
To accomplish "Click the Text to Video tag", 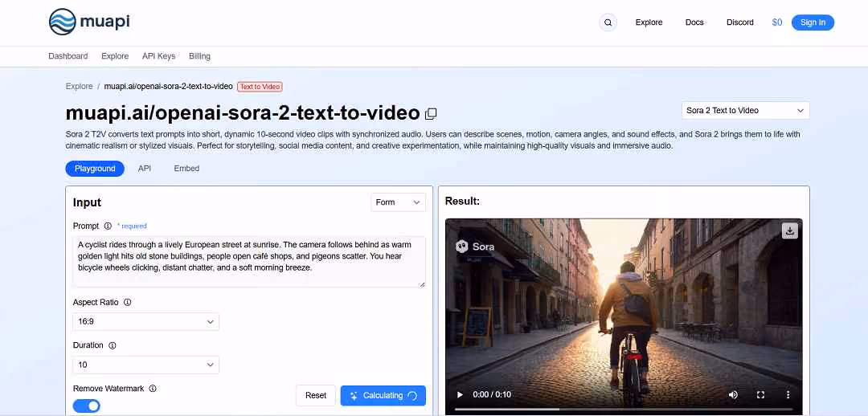I will (260, 86).
